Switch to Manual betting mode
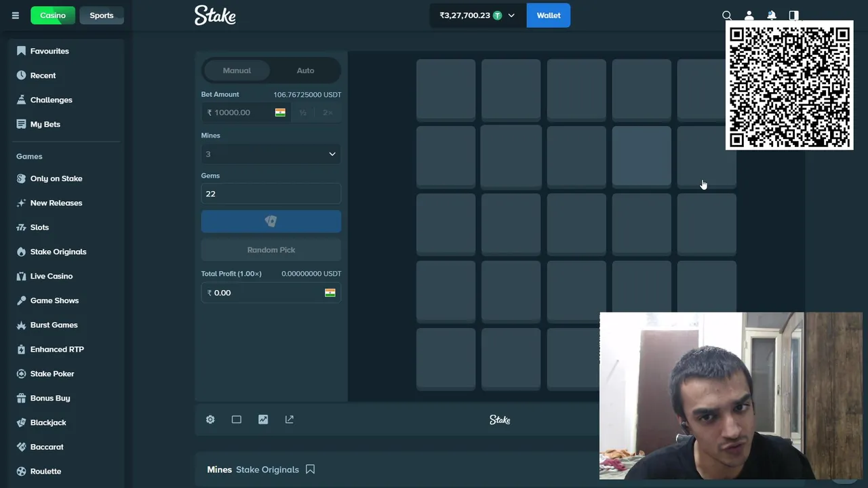Screen dimensions: 868x488 tap(237, 70)
